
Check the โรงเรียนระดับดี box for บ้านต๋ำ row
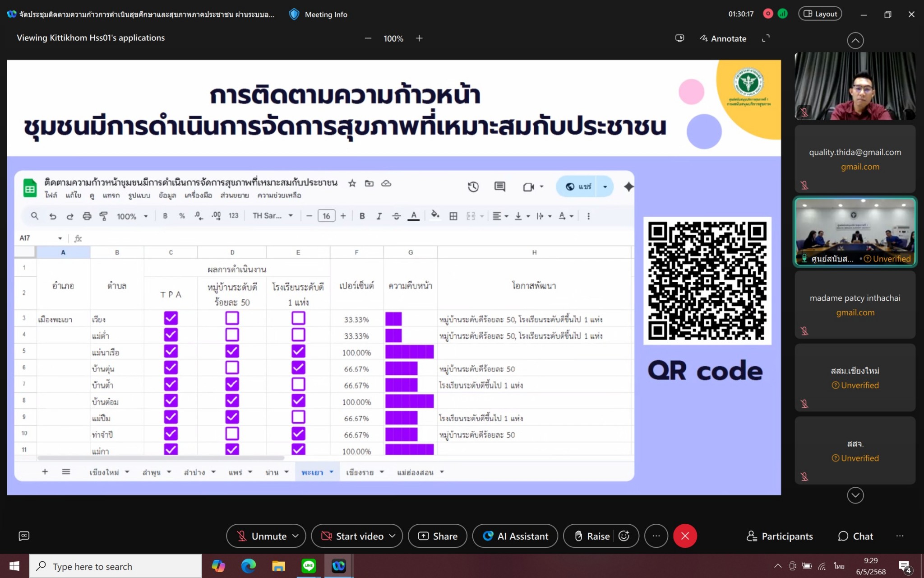[298, 384]
